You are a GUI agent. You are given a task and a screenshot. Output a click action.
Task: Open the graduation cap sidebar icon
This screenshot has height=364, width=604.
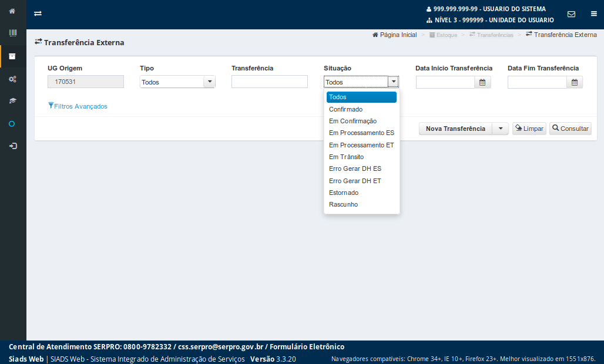(x=13, y=101)
